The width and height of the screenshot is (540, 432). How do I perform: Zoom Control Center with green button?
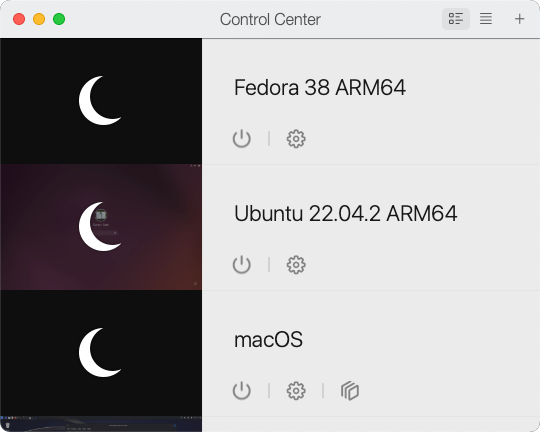[59, 19]
